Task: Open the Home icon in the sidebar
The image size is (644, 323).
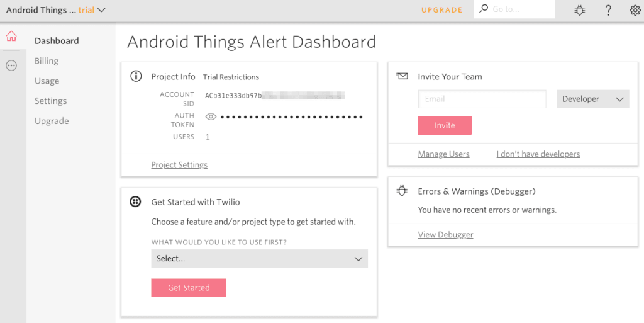Action: 11,36
